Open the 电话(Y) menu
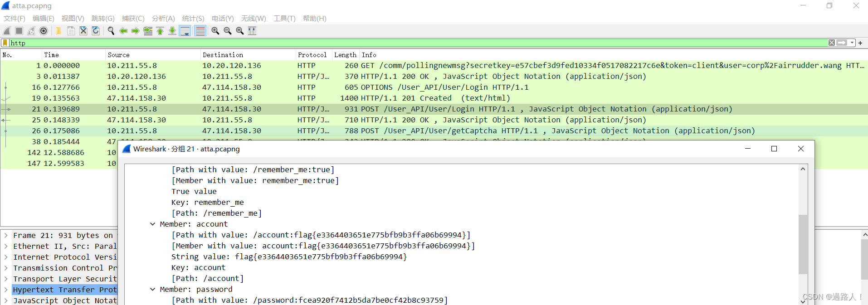This screenshot has height=305, width=868. 223,19
